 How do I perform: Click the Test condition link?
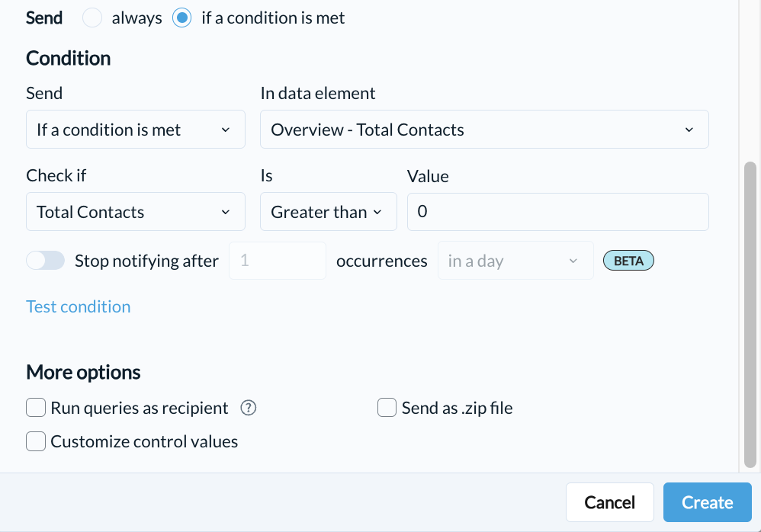[x=78, y=306]
